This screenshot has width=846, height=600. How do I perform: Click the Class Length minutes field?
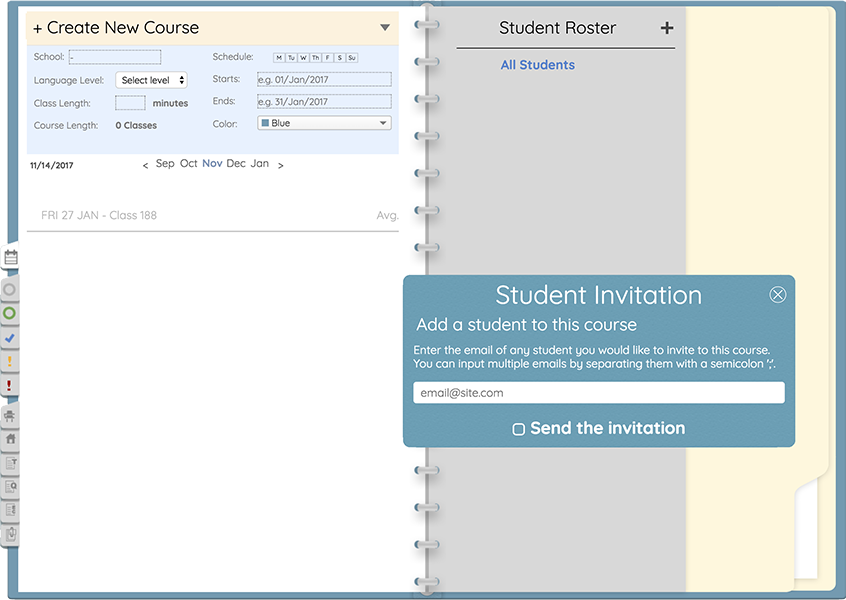130,103
